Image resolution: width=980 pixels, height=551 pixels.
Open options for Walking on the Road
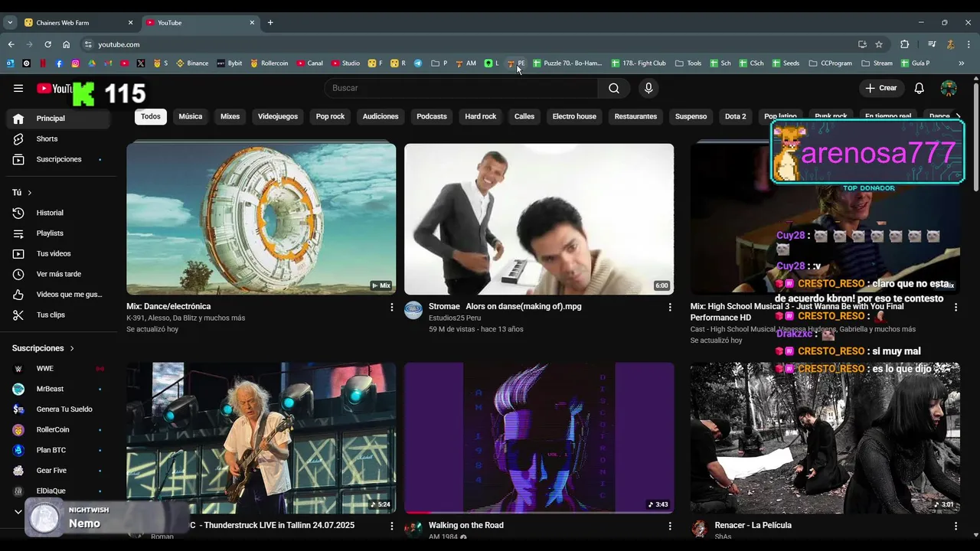[x=670, y=526]
